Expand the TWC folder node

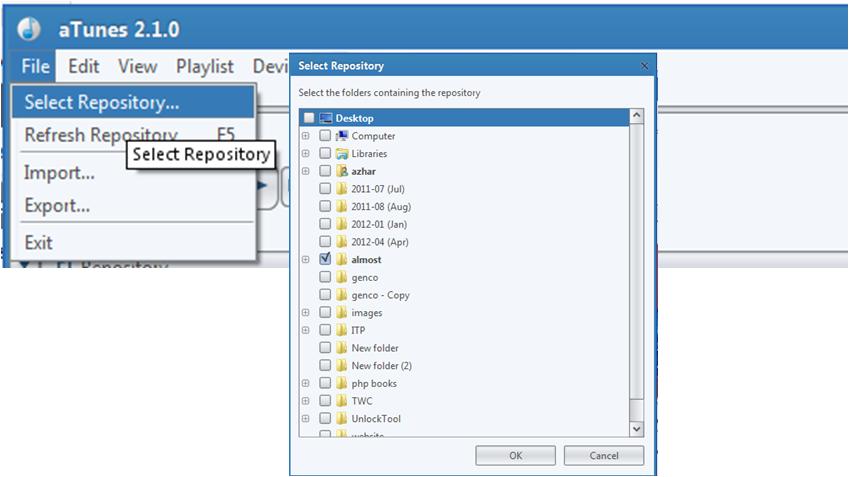[305, 401]
